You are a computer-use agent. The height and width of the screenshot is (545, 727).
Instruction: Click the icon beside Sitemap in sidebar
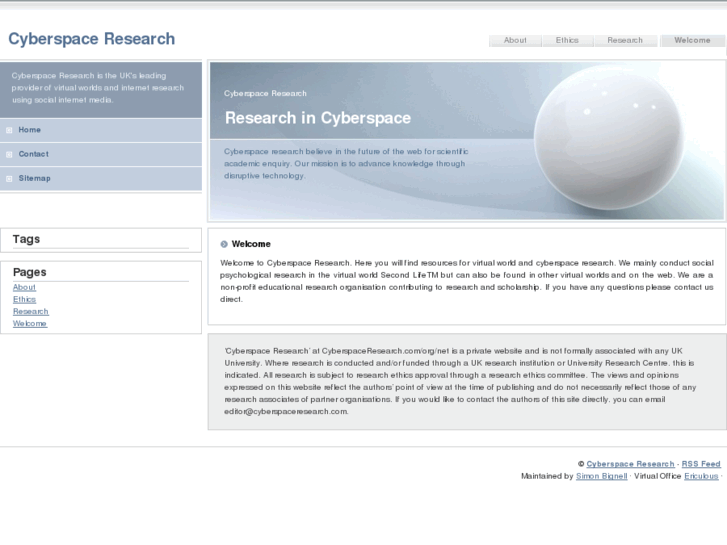click(9, 179)
